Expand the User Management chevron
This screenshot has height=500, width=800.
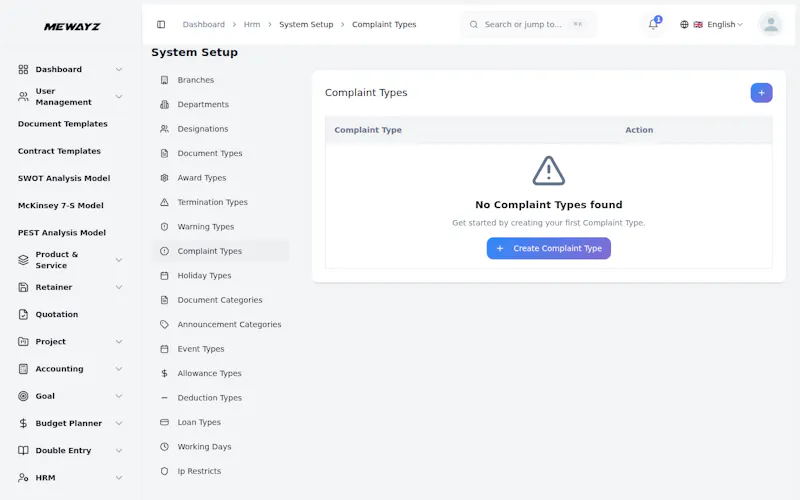point(119,96)
